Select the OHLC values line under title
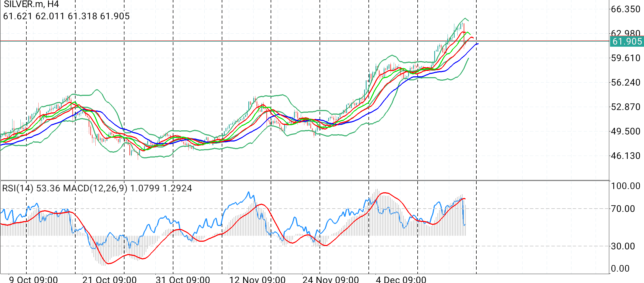 click(x=66, y=16)
